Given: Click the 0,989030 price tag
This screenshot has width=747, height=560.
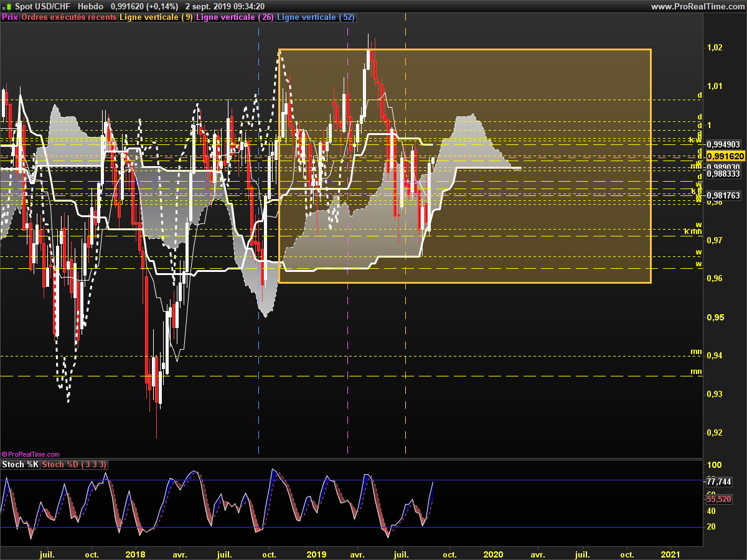Looking at the screenshot, I should coord(724,167).
